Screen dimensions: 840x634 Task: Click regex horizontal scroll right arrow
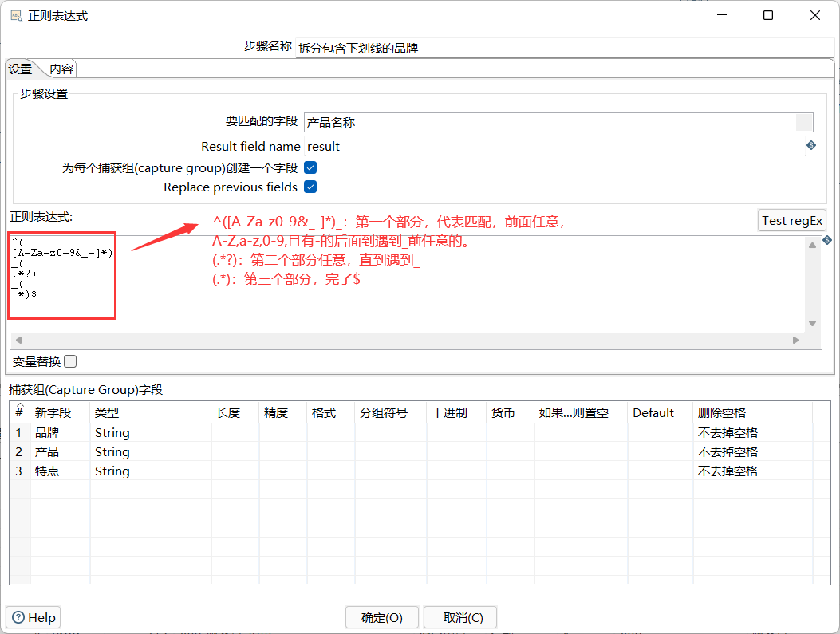[x=795, y=340]
